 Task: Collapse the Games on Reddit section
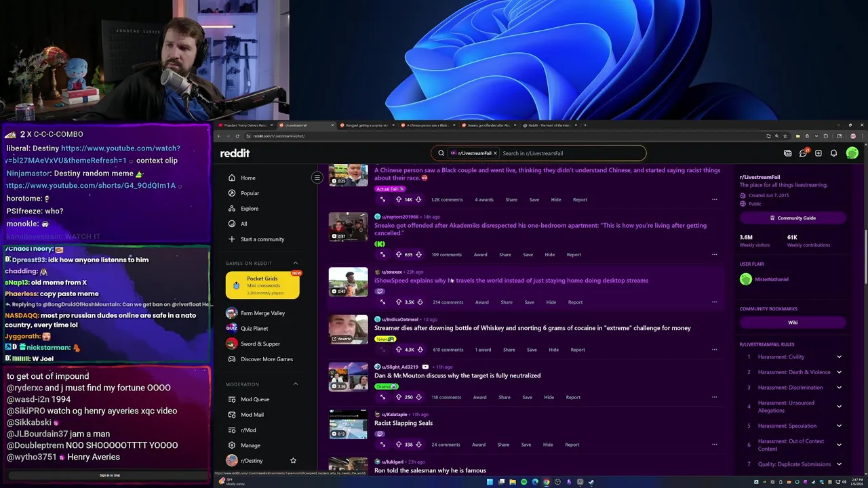pos(295,263)
